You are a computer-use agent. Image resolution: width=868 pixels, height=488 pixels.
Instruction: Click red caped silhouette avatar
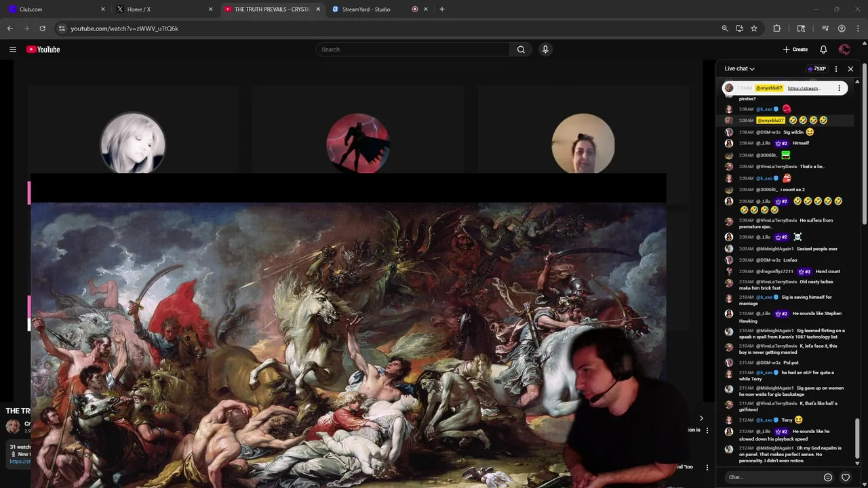coord(358,144)
